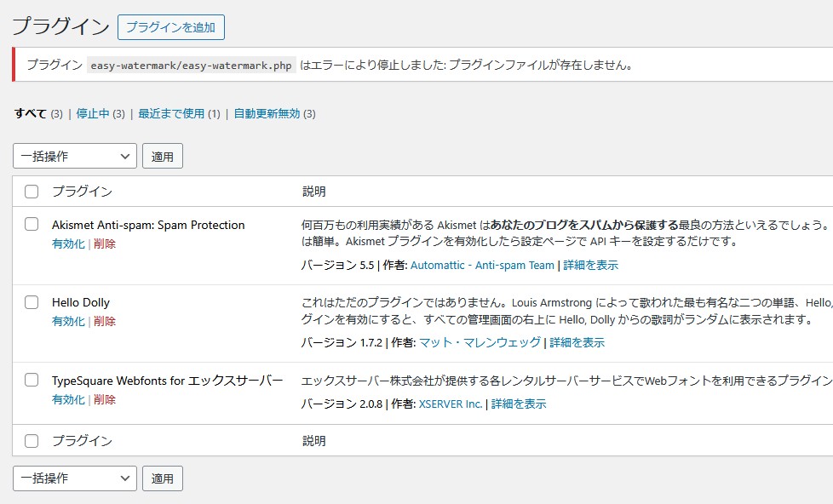
Task: Click the プラグインを追加 button
Action: 170,27
